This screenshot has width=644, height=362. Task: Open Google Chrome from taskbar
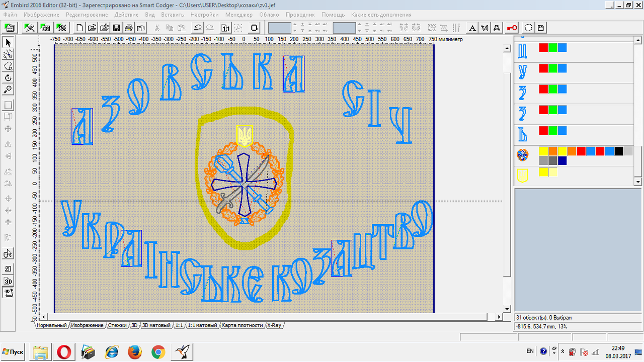click(x=158, y=352)
